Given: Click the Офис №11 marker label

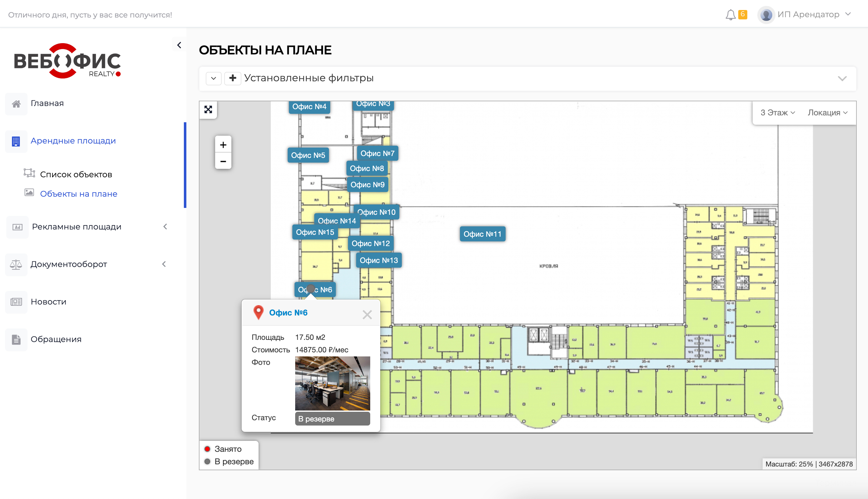Looking at the screenshot, I should [482, 234].
